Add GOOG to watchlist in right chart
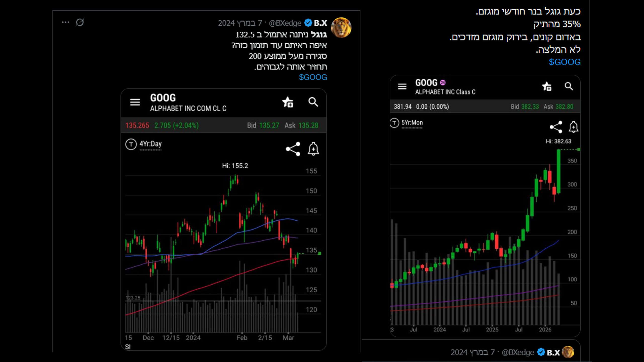The width and height of the screenshot is (644, 362). pyautogui.click(x=547, y=86)
